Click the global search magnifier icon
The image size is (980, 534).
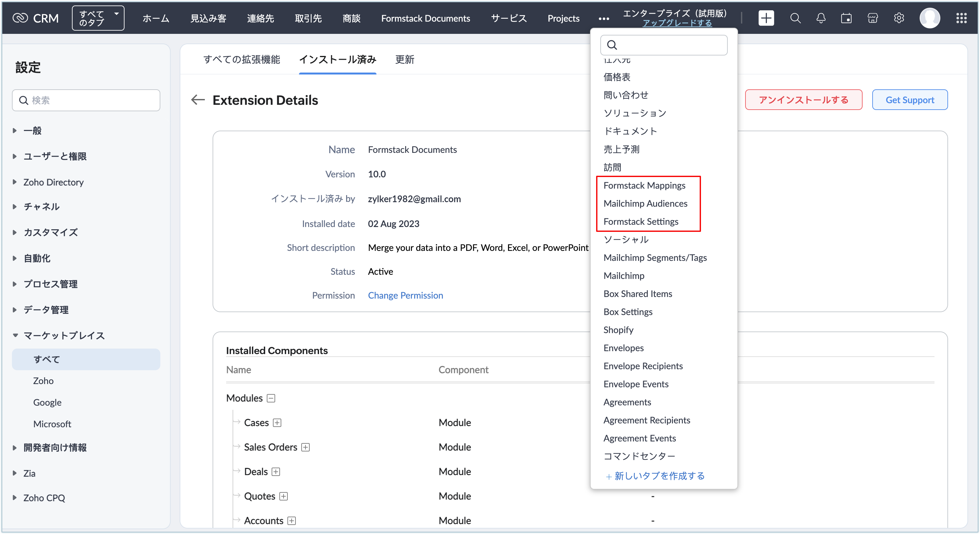point(795,18)
